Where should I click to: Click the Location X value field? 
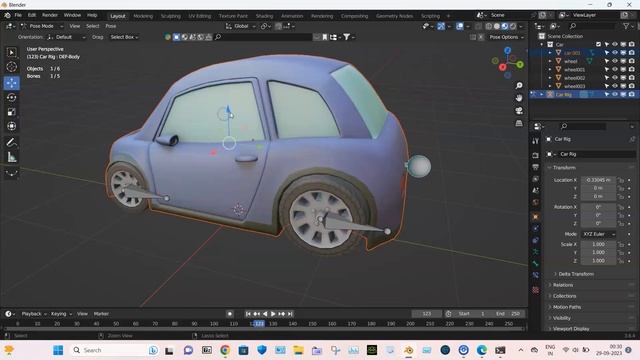point(598,180)
